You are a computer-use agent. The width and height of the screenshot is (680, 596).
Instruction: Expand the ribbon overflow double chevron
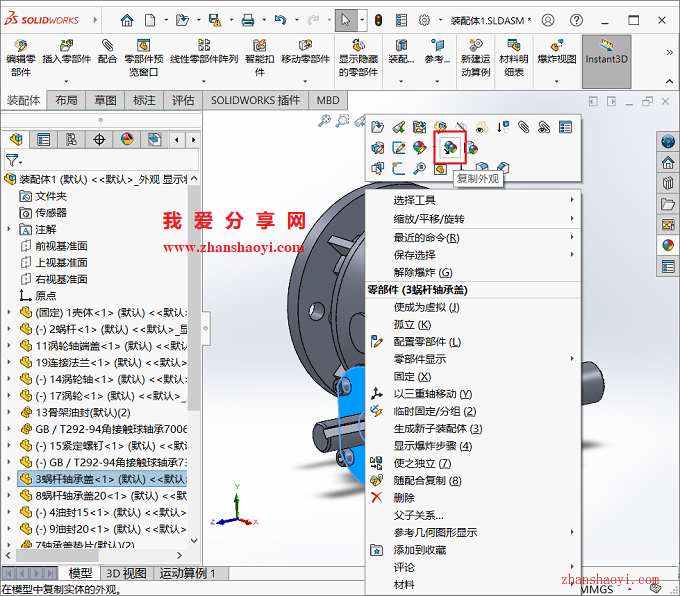point(670,52)
